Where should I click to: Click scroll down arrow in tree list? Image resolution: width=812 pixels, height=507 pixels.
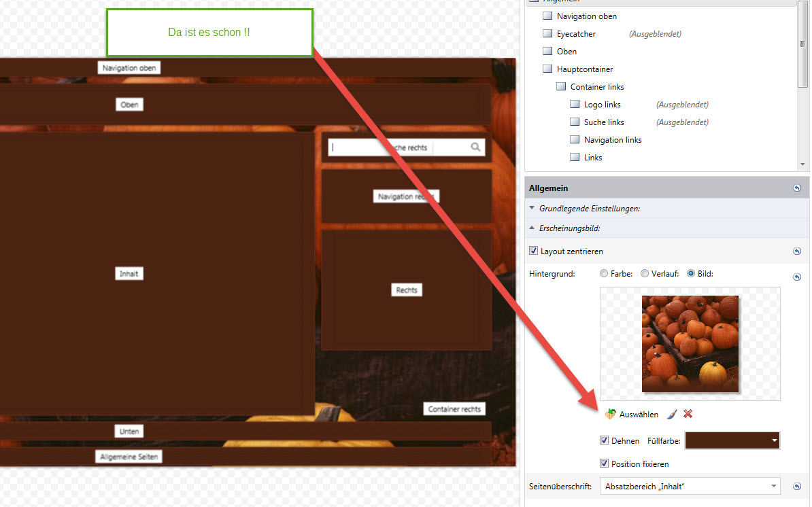point(802,164)
